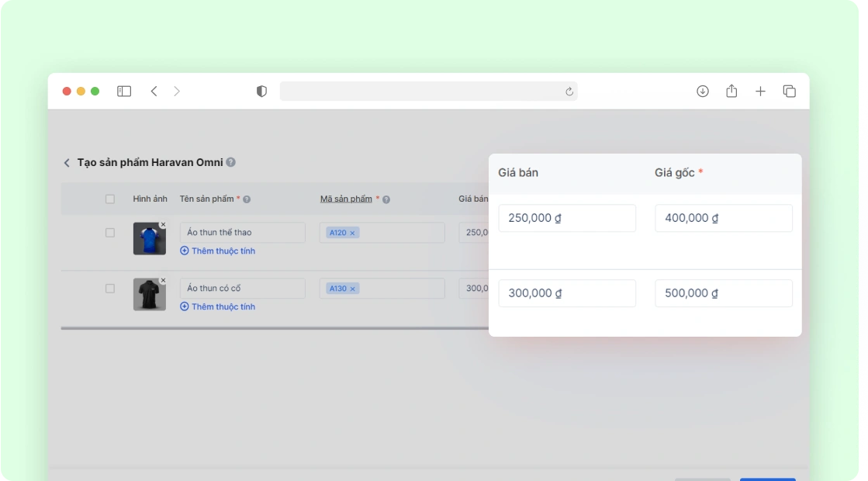Click help icon next to Haravan Omni title
Viewport: 868px width, 481px height.
tap(231, 163)
